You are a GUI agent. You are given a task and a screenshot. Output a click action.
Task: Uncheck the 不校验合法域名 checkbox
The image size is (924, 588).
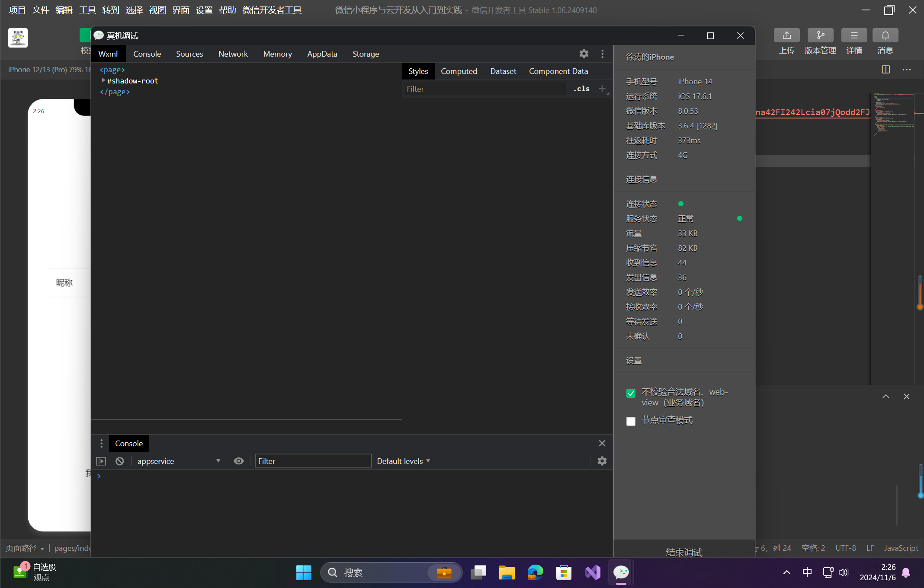[x=631, y=393]
